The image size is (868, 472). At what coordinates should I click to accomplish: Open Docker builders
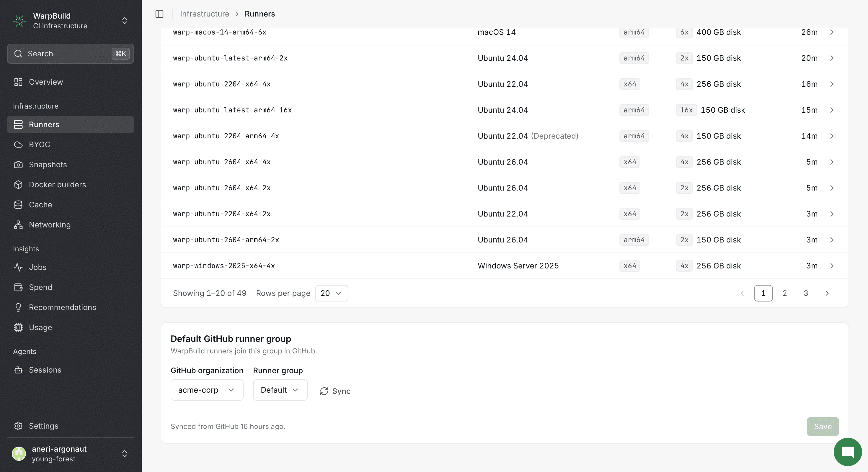pyautogui.click(x=71, y=184)
